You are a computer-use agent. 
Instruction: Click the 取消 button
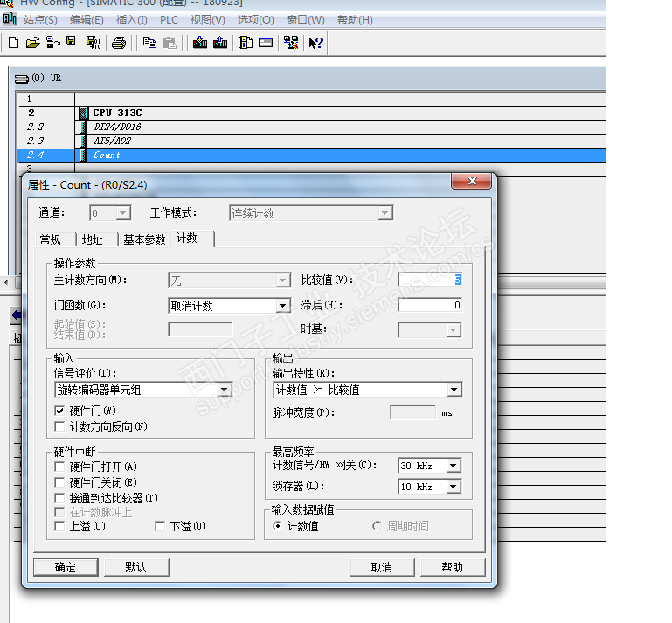click(381, 567)
